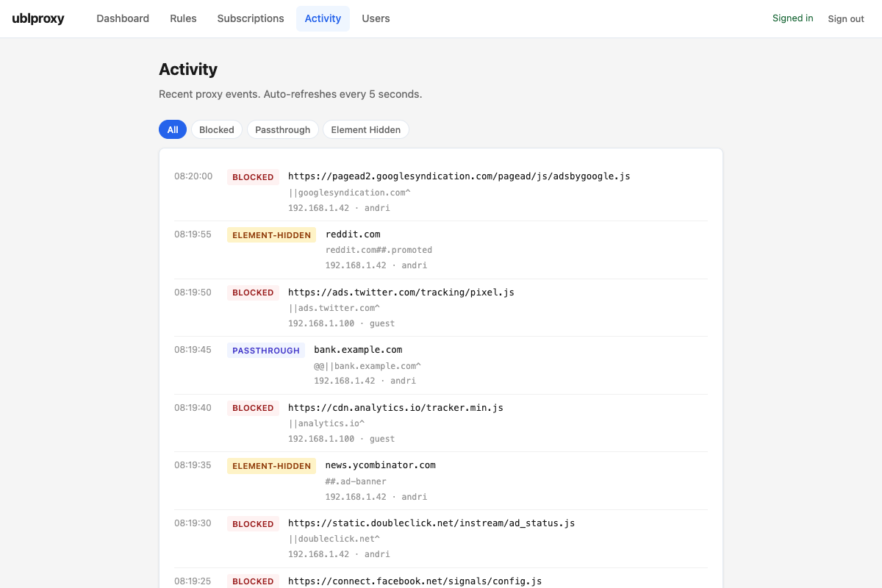The image size is (882, 588).
Task: Click the ELEMENT-HIDDEN badge for reddit.com
Action: click(272, 235)
